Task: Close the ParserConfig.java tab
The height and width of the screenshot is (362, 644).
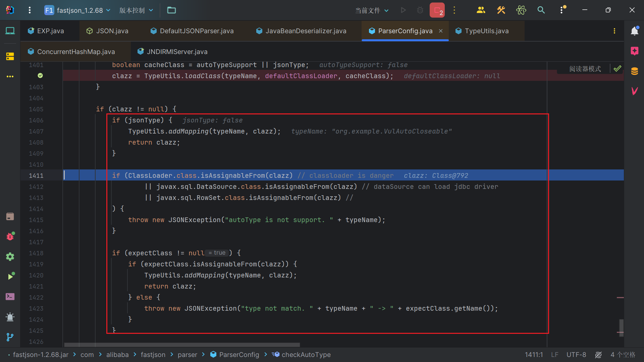Action: [441, 31]
